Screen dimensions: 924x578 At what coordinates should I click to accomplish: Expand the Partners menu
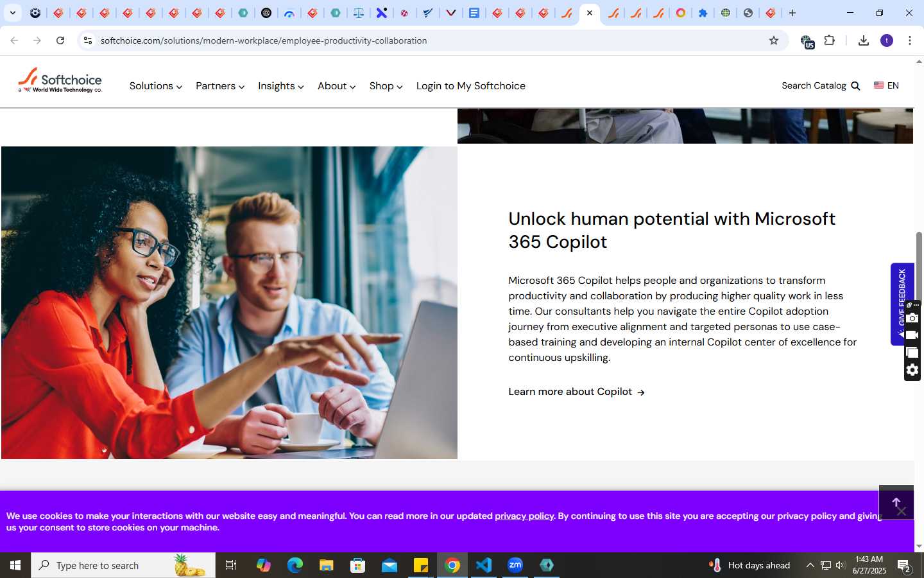pyautogui.click(x=220, y=86)
